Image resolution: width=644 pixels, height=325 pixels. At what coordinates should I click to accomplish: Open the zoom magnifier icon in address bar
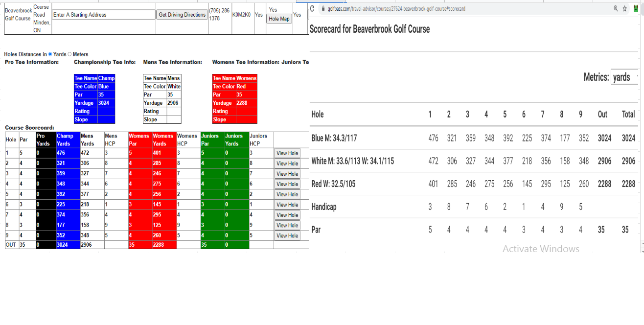(616, 9)
